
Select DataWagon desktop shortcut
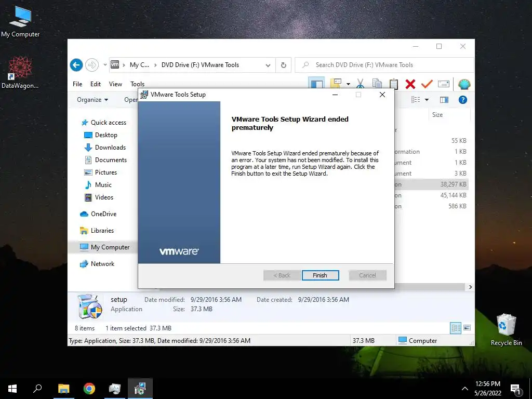coord(20,73)
